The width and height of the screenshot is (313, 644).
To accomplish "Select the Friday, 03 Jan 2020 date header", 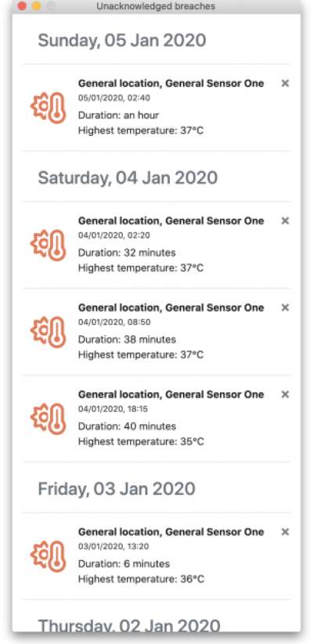I will tap(117, 488).
